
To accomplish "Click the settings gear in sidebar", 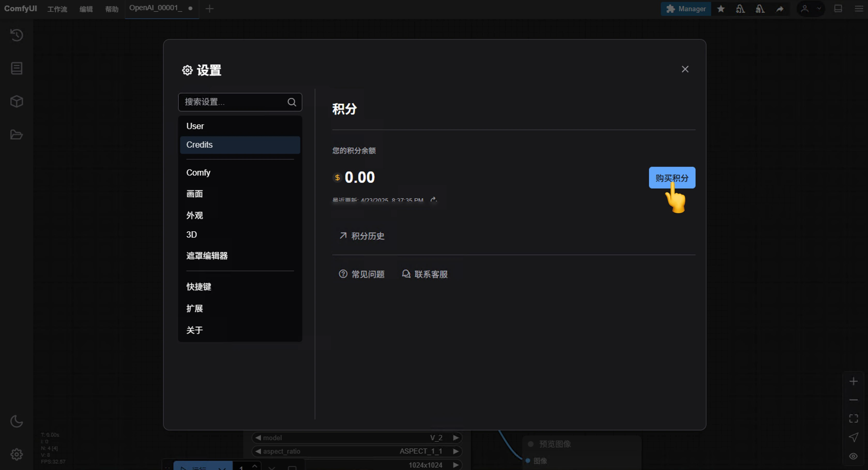I will coord(17,454).
